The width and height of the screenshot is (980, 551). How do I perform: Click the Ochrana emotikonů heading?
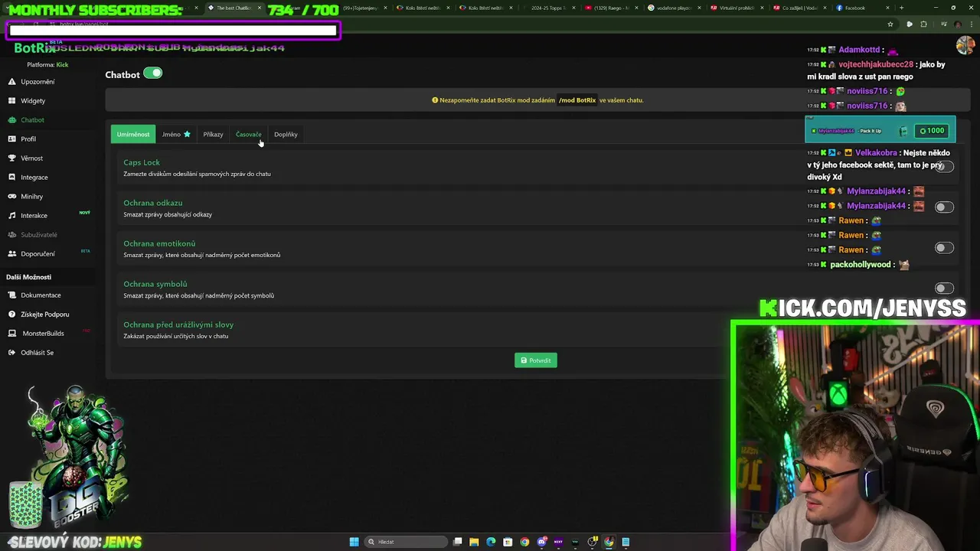pyautogui.click(x=159, y=243)
